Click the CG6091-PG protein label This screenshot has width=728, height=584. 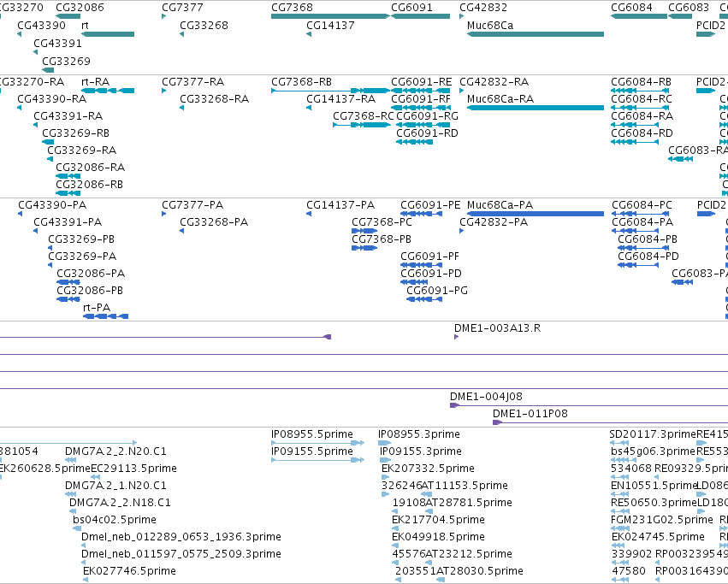tap(437, 290)
